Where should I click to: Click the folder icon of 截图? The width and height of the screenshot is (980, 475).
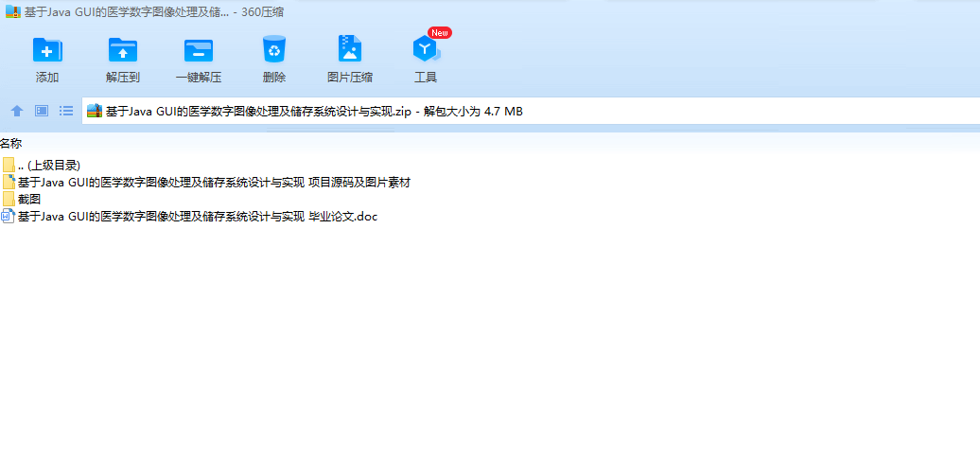pyautogui.click(x=9, y=200)
